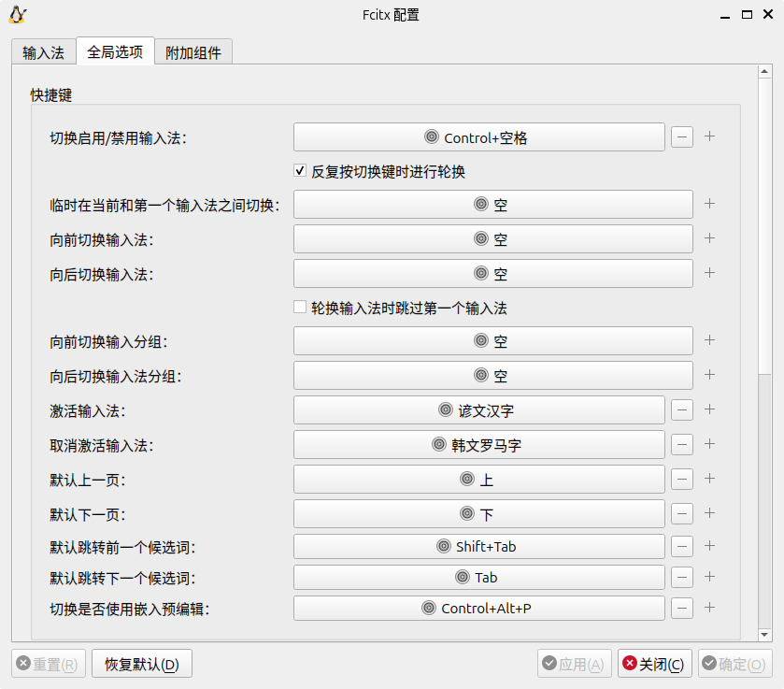Click the plus icon in the 默认上一页 row
This screenshot has width=784, height=689.
709,479
